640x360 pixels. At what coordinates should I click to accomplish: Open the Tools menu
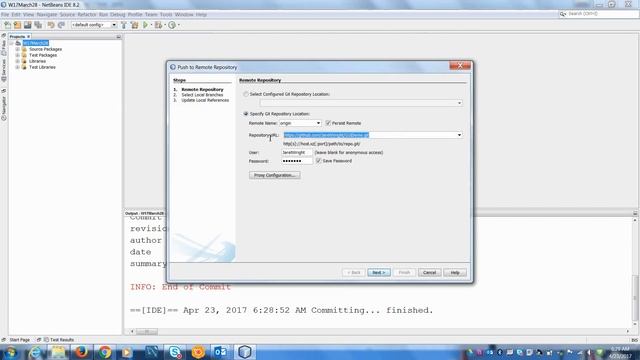[x=166, y=15]
